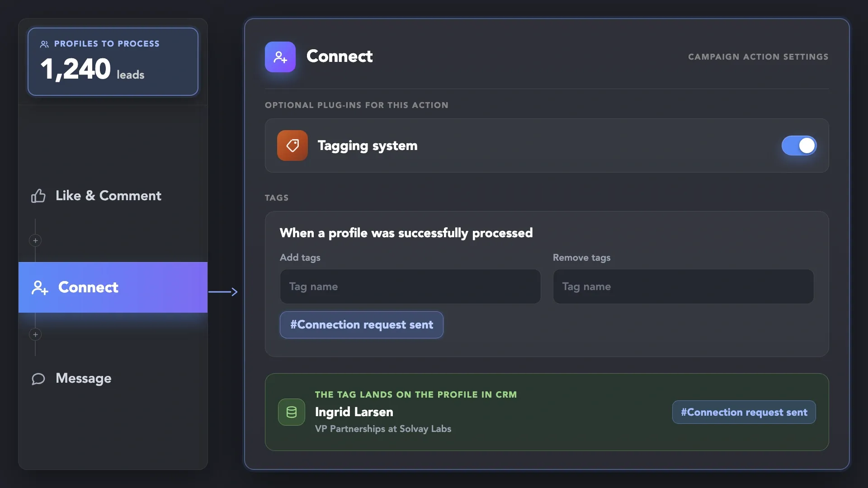The image size is (868, 488).
Task: Open the Message step
Action: (83, 379)
